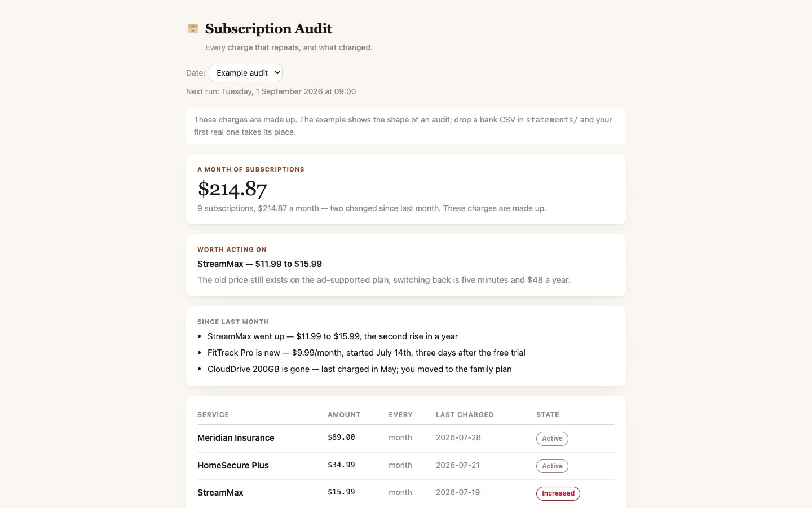
Task: Select the StreamMax service name in the table
Action: pos(220,493)
